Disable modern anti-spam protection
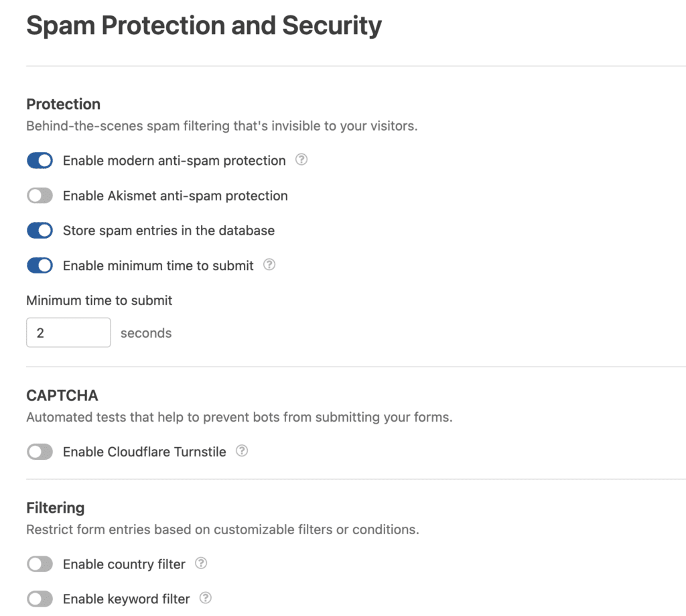This screenshot has height=616, width=686. tap(40, 160)
